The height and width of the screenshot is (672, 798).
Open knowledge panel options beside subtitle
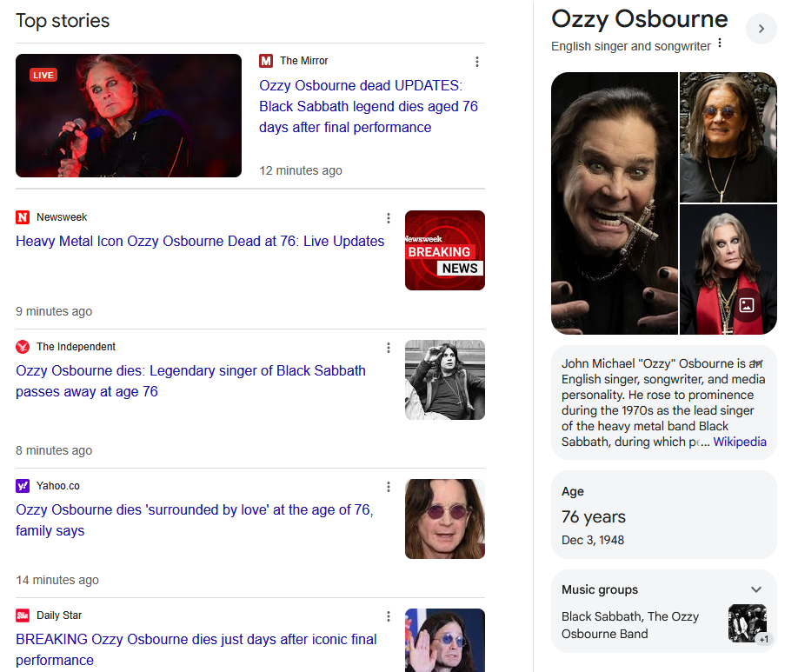[720, 43]
